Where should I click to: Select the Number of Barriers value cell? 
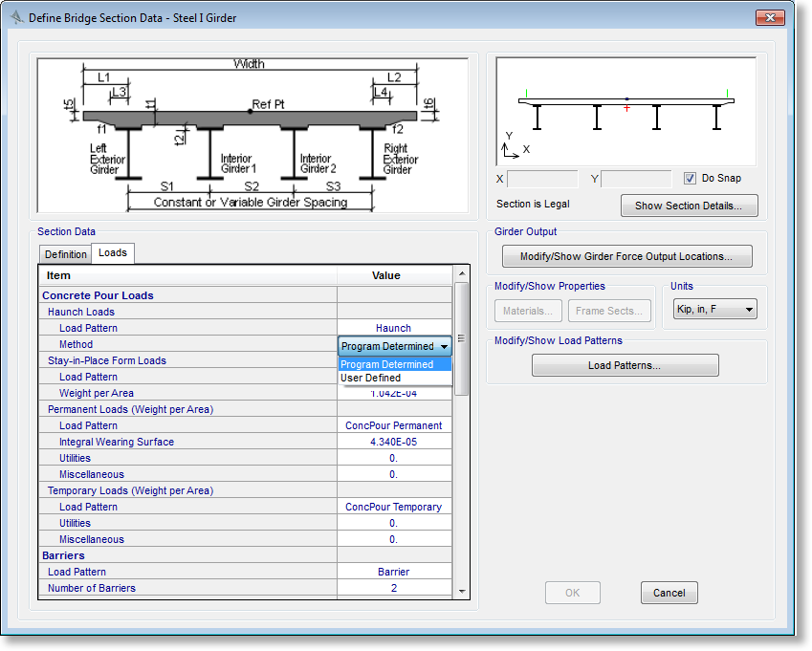click(x=394, y=588)
